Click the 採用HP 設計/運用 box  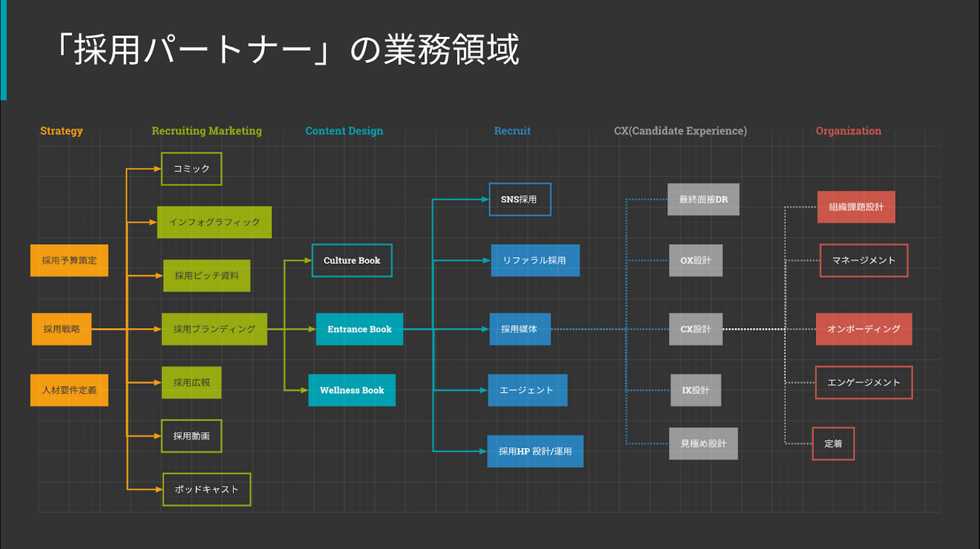click(536, 451)
